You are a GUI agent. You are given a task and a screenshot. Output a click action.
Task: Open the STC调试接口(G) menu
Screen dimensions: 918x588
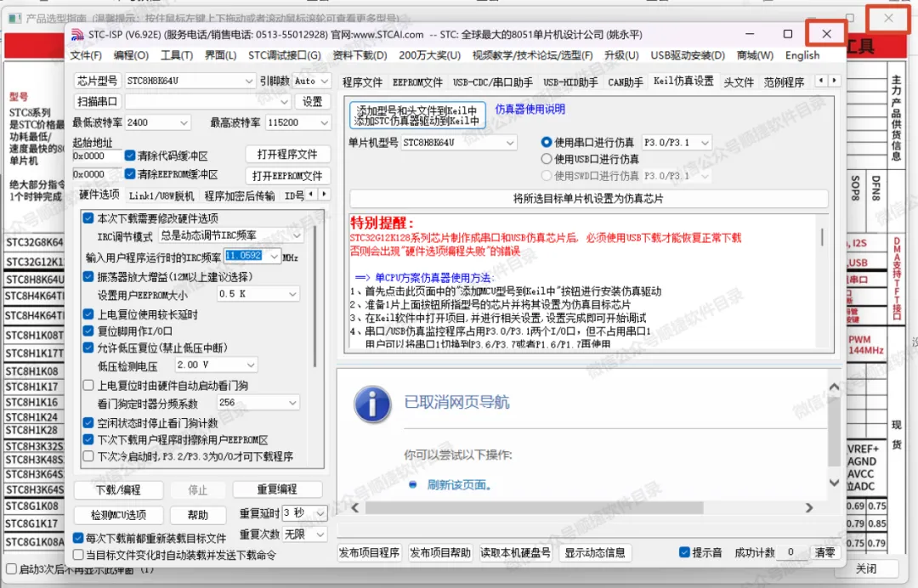(x=285, y=55)
